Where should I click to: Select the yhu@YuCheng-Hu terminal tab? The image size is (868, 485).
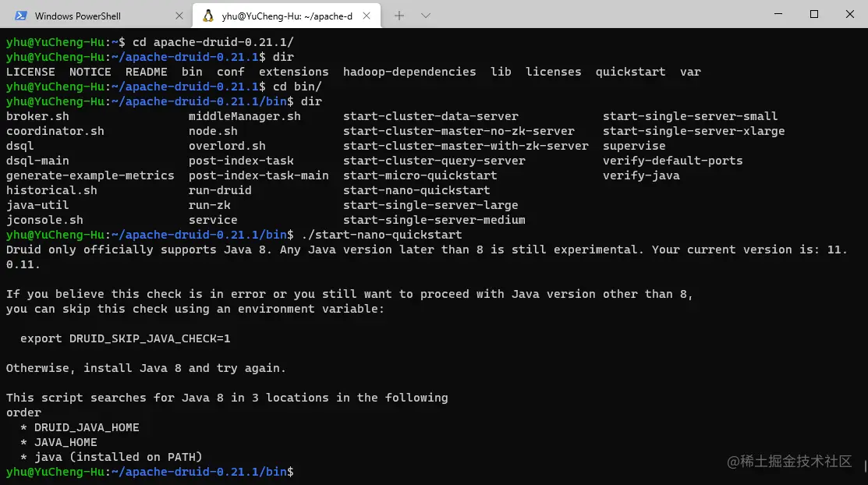click(286, 16)
